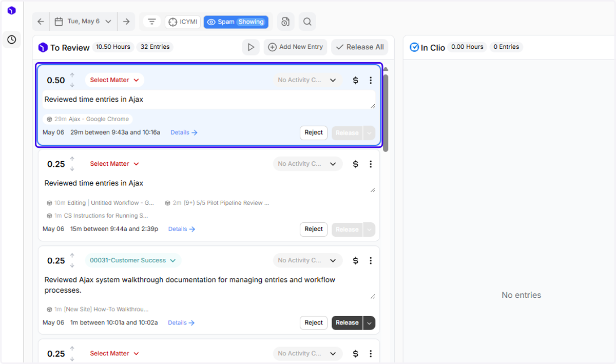Go to previous day with left arrow
Viewport: 616px width, 364px height.
tap(41, 22)
